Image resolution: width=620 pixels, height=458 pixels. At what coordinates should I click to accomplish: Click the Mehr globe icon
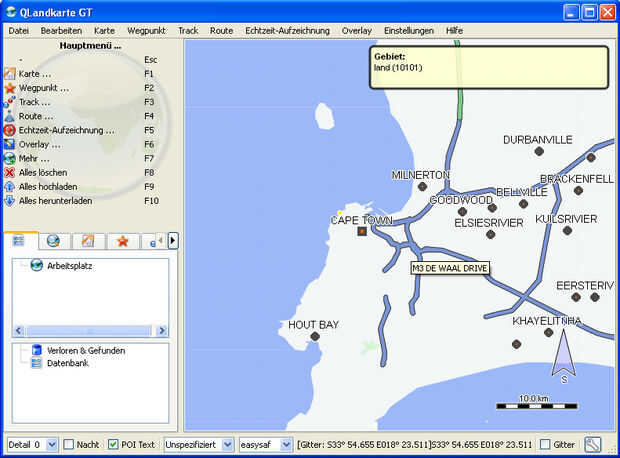(9, 159)
